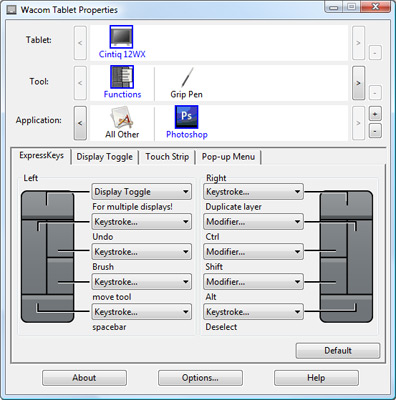396x400 pixels.
Task: Remove the application using the minus button
Action: (375, 131)
